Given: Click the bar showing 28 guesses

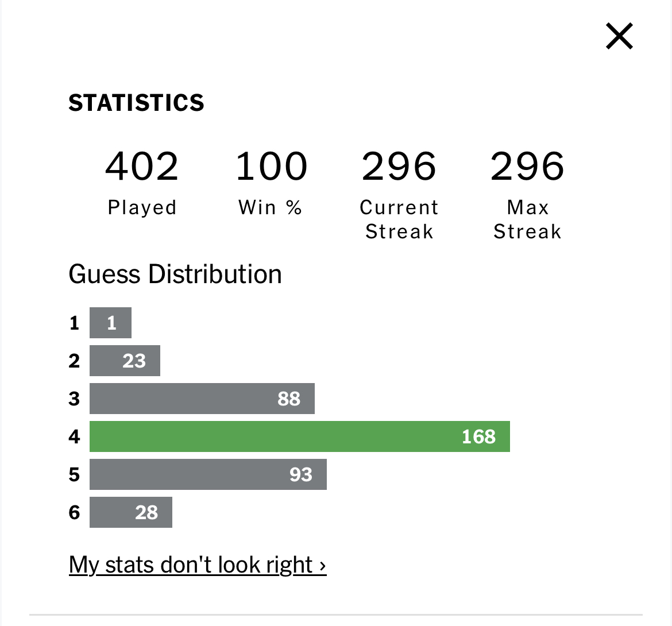Looking at the screenshot, I should [131, 512].
